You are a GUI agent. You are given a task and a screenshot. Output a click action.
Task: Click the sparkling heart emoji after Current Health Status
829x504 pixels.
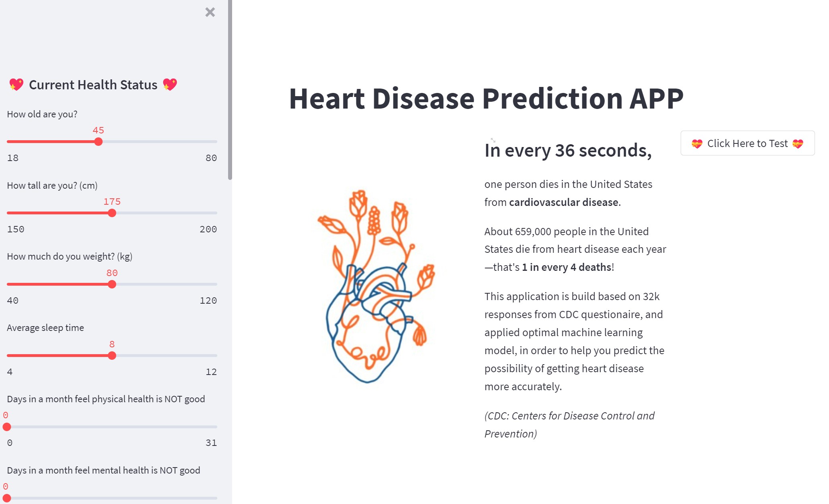170,85
